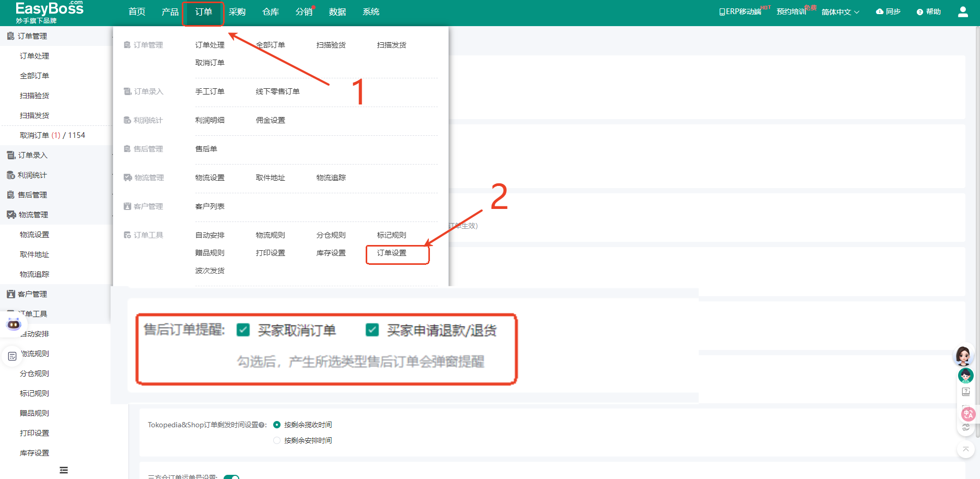
Task: Click the 同步 cloud sync button
Action: [x=888, y=11]
